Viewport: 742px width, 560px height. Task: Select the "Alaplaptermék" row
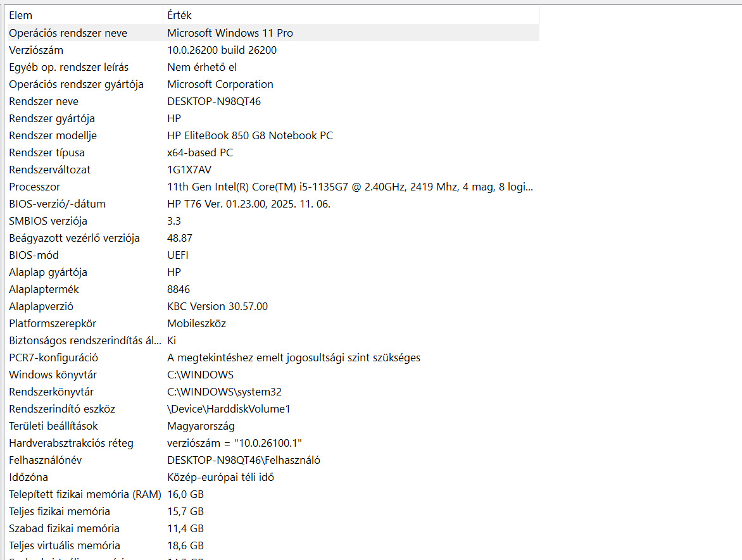click(x=44, y=289)
